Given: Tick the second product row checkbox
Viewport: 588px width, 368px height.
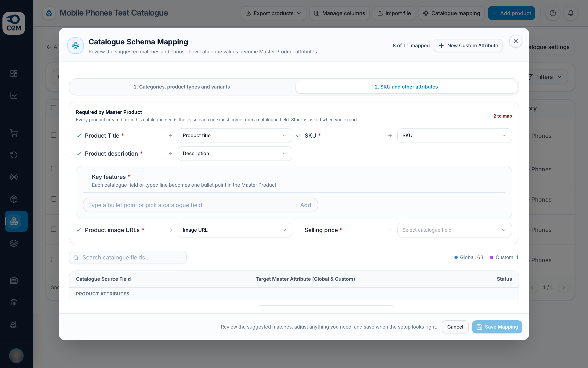Looking at the screenshot, I should 54,169.
